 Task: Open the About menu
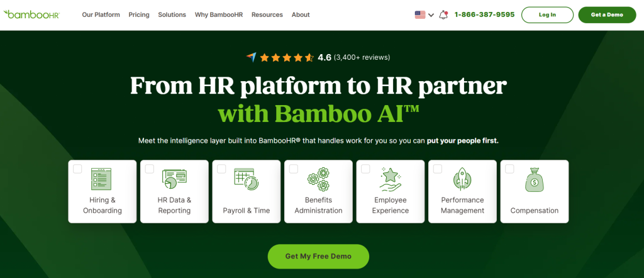tap(301, 15)
